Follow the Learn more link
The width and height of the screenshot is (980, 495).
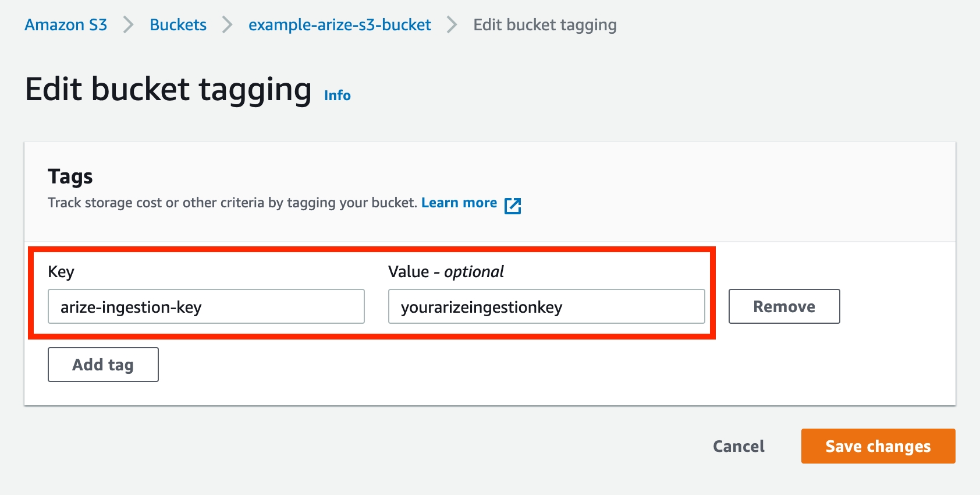[x=459, y=203]
